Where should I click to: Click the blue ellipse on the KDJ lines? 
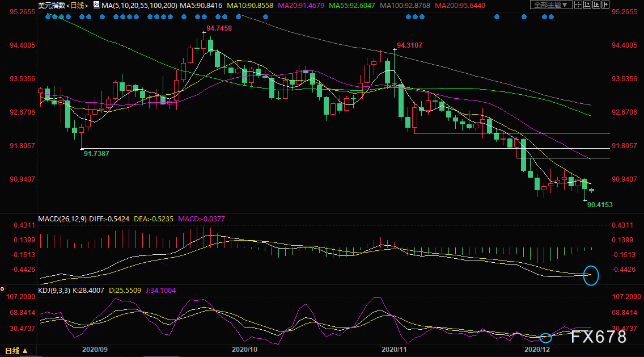click(x=545, y=338)
